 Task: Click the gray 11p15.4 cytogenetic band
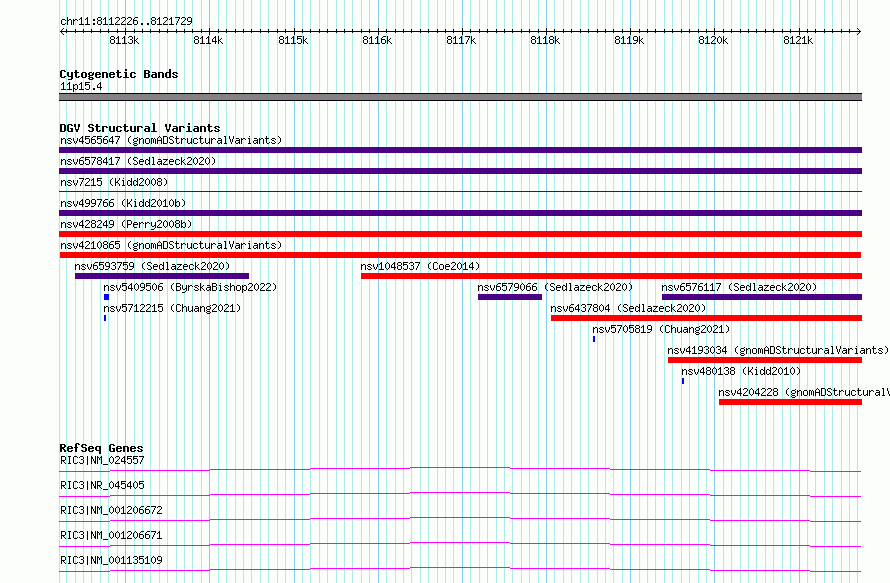[460, 97]
